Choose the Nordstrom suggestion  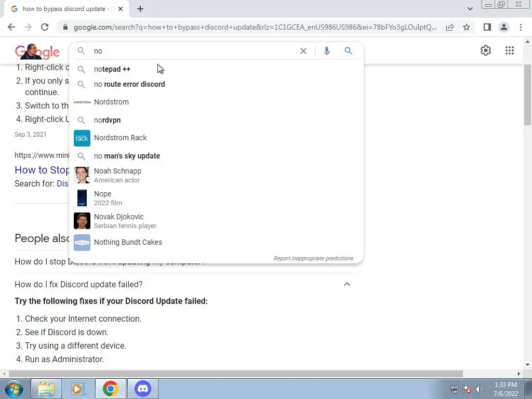tap(216, 102)
